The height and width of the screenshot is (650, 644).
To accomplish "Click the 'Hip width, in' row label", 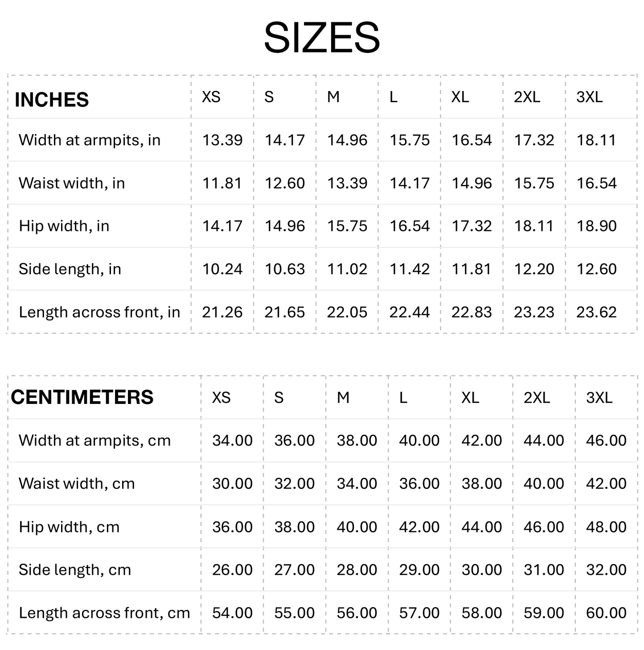I will coord(64,226).
